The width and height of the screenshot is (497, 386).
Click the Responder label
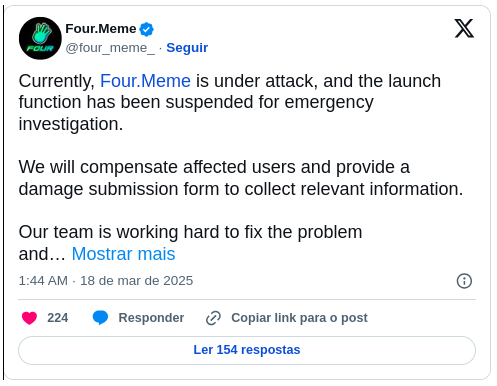(x=151, y=318)
